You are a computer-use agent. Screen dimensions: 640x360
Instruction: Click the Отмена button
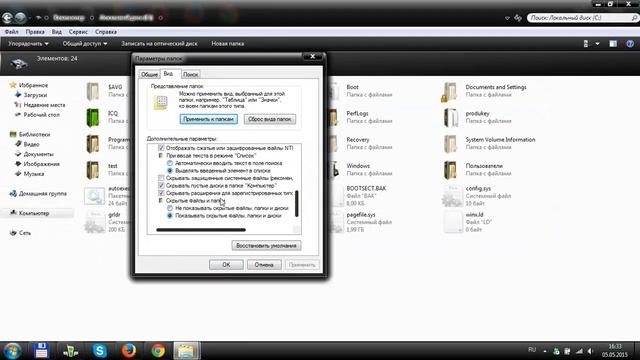click(264, 265)
